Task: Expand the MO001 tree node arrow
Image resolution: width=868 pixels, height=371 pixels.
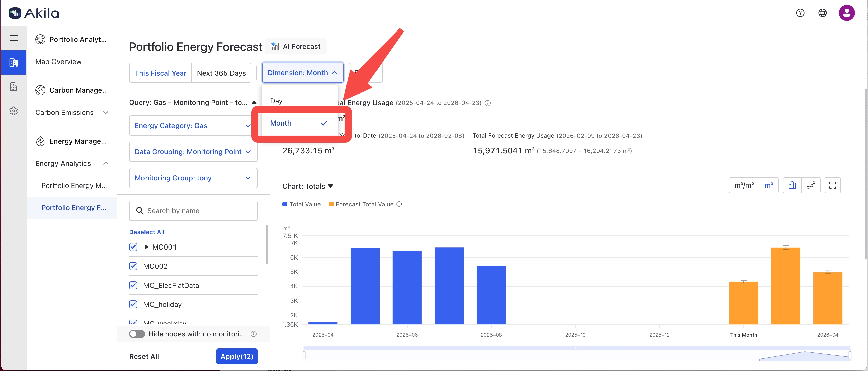Action: click(x=146, y=247)
